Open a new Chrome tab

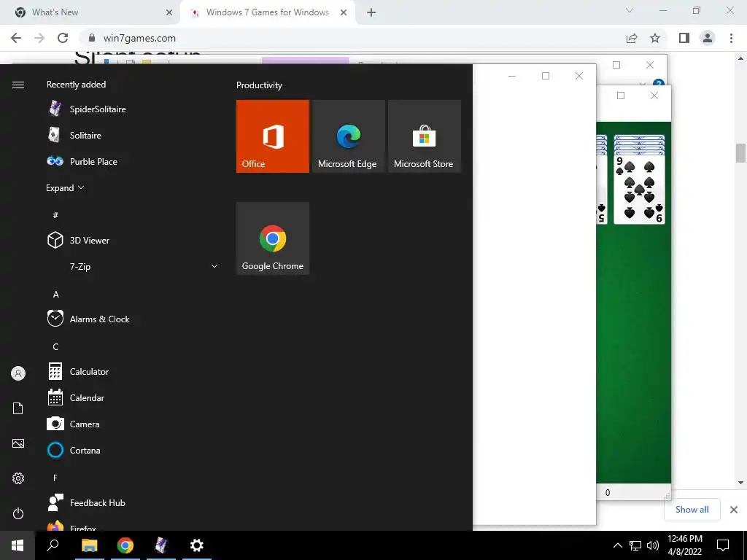(371, 12)
